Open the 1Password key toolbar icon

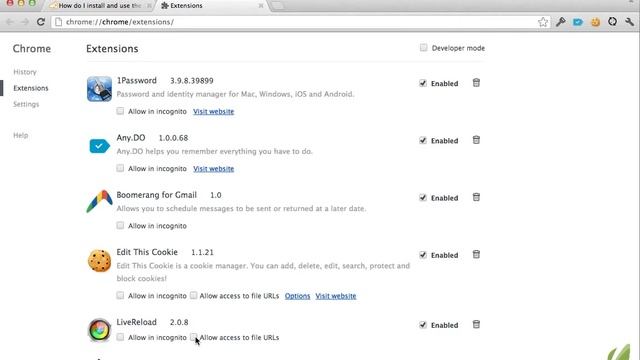561,22
